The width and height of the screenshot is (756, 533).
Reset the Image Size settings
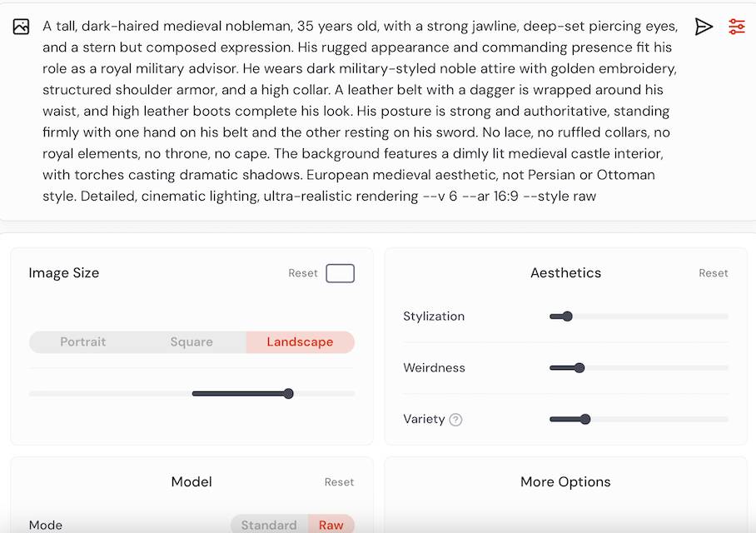(x=303, y=273)
